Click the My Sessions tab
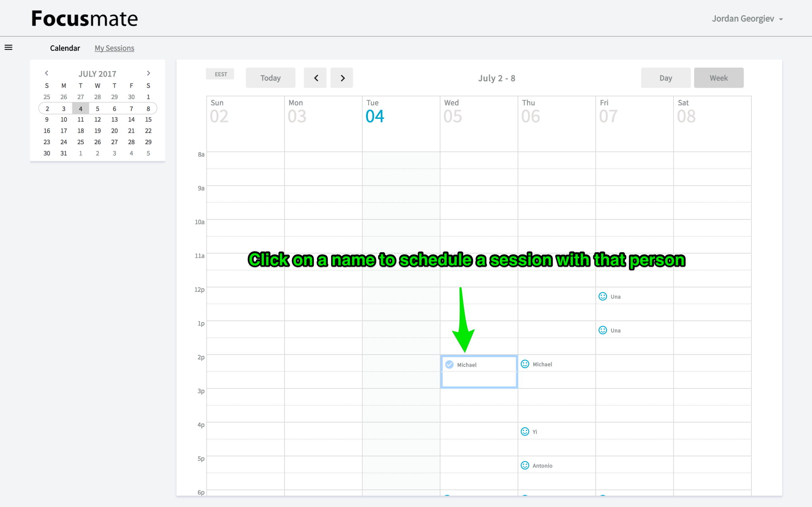This screenshot has height=507, width=812. (115, 48)
